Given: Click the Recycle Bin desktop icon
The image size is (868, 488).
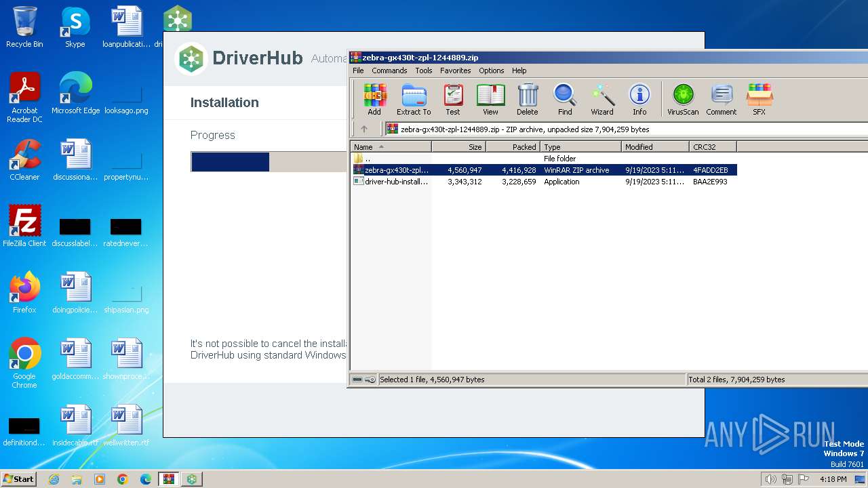Looking at the screenshot, I should point(24,27).
